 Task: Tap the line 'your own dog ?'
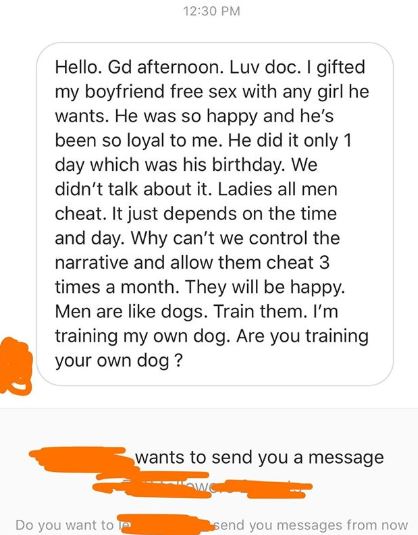(119, 361)
